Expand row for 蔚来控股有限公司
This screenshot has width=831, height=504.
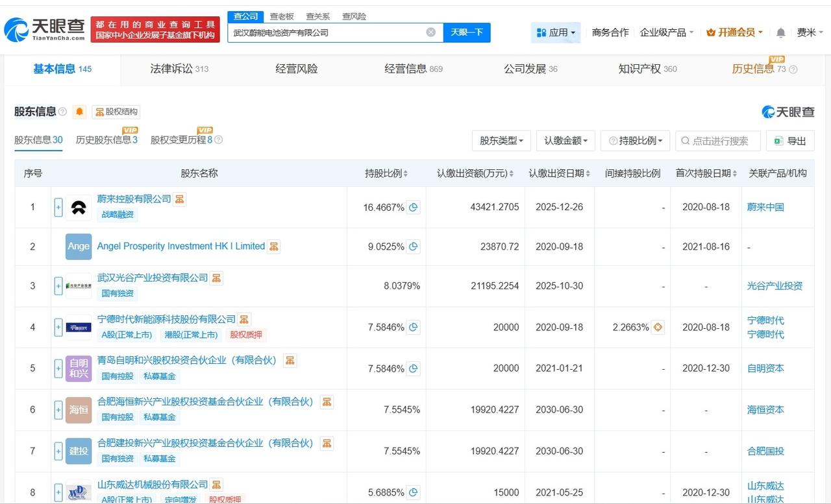[x=58, y=208]
